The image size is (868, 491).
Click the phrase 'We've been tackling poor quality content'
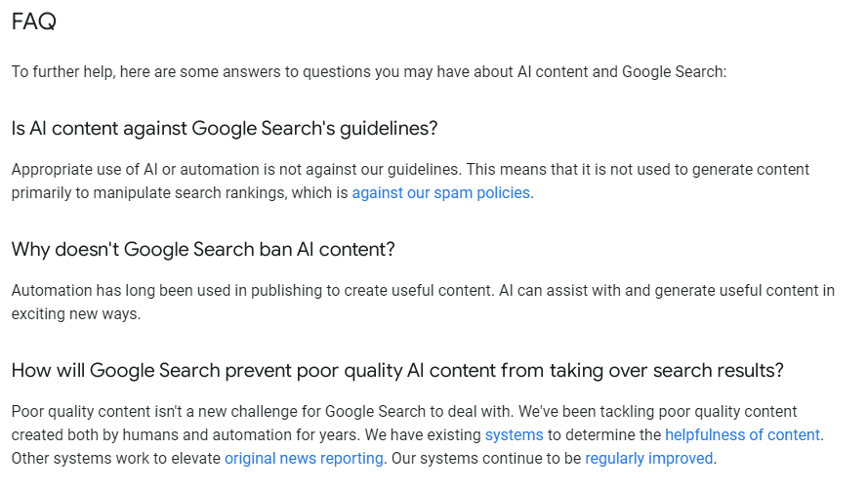658,411
